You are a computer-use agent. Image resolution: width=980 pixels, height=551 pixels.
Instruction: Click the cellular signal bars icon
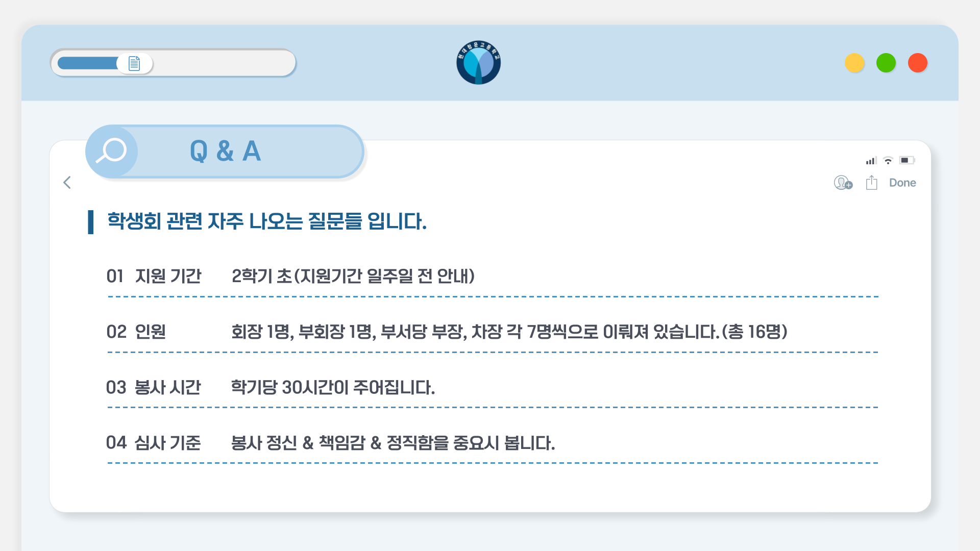(x=871, y=161)
